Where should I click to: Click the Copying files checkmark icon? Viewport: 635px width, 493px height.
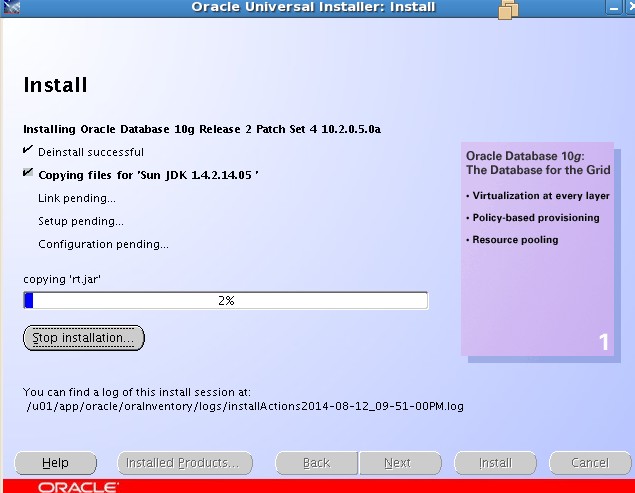(x=28, y=172)
